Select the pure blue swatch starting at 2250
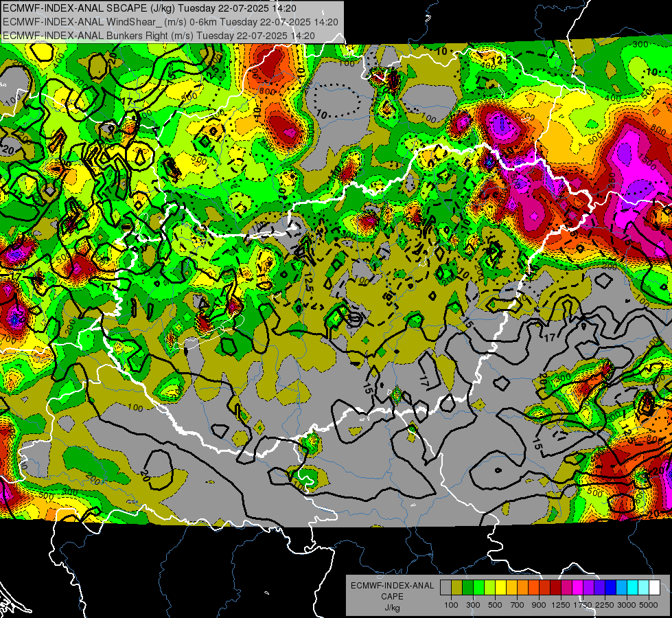672x618 pixels. [611, 588]
